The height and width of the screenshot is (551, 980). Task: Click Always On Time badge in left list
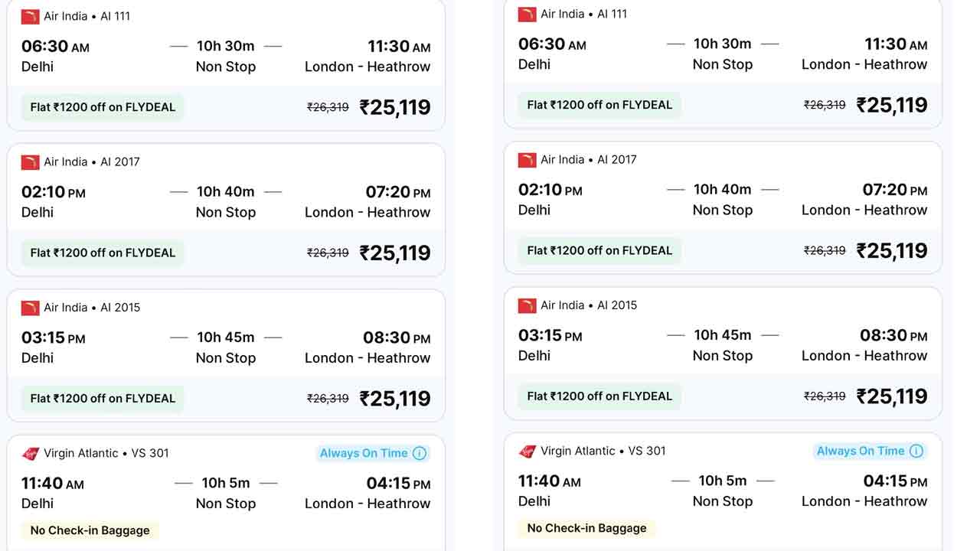coord(364,453)
